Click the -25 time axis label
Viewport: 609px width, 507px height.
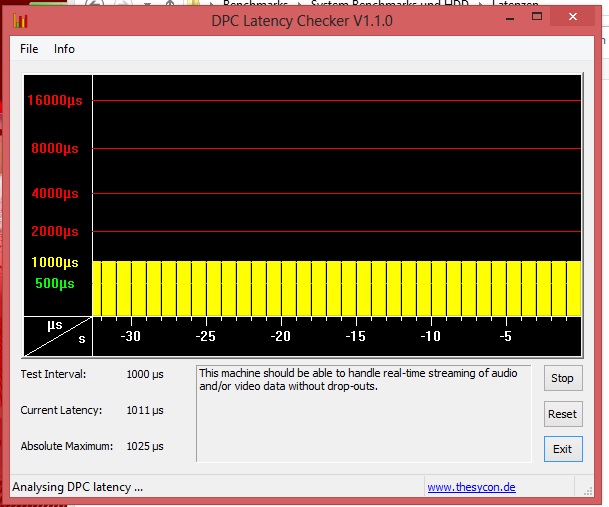205,336
